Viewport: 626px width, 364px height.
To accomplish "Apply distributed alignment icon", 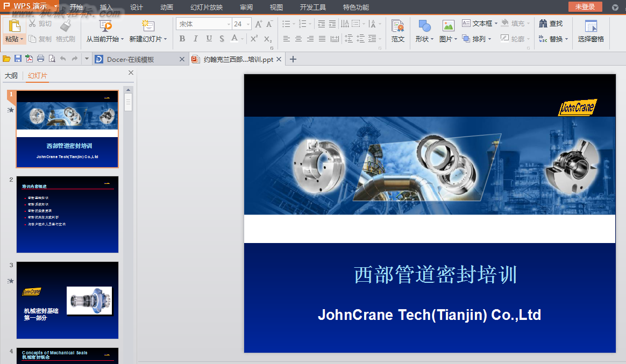I will [335, 39].
